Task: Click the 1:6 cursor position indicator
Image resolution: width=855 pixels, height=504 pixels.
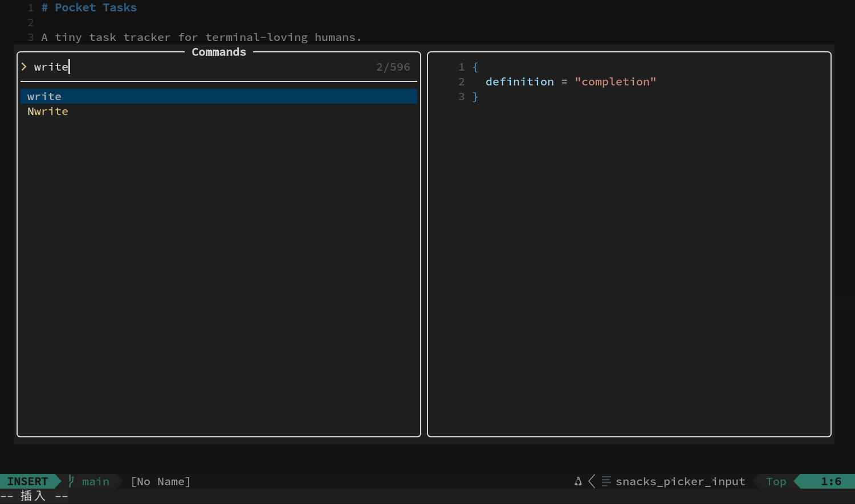Action: click(x=831, y=481)
